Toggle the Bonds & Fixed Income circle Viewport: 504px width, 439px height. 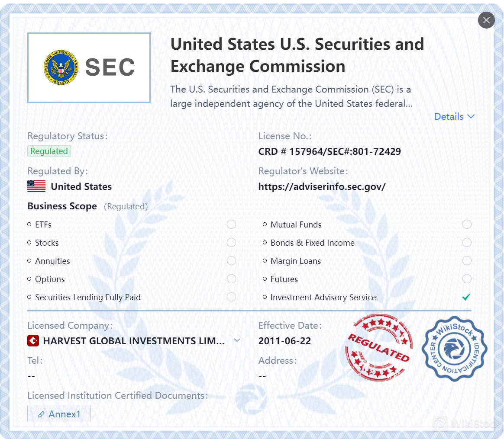[x=467, y=243]
